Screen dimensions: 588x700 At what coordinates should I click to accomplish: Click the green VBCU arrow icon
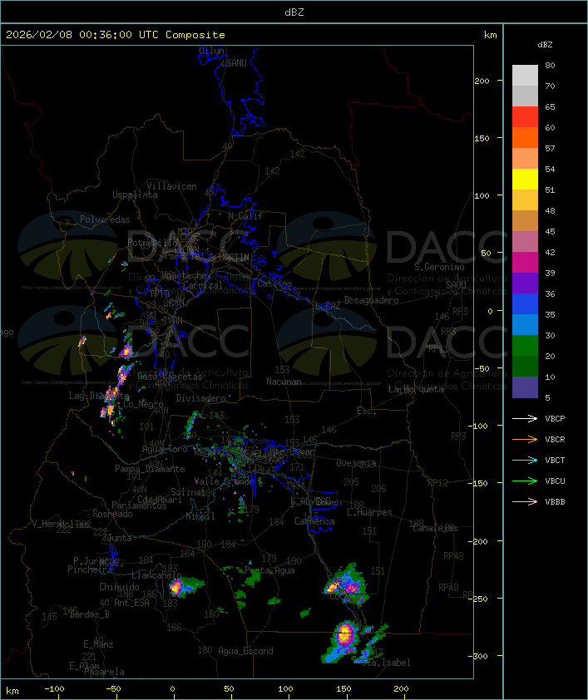point(525,481)
